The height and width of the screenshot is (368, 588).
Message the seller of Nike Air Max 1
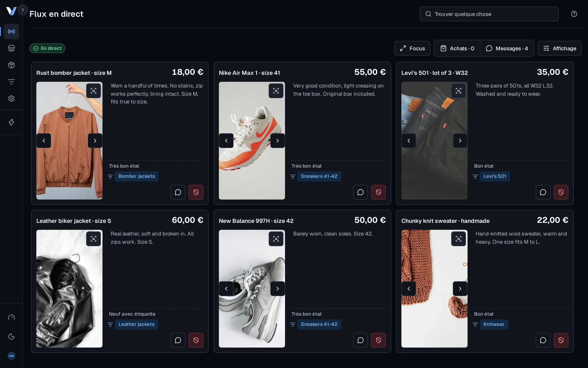coord(361,192)
